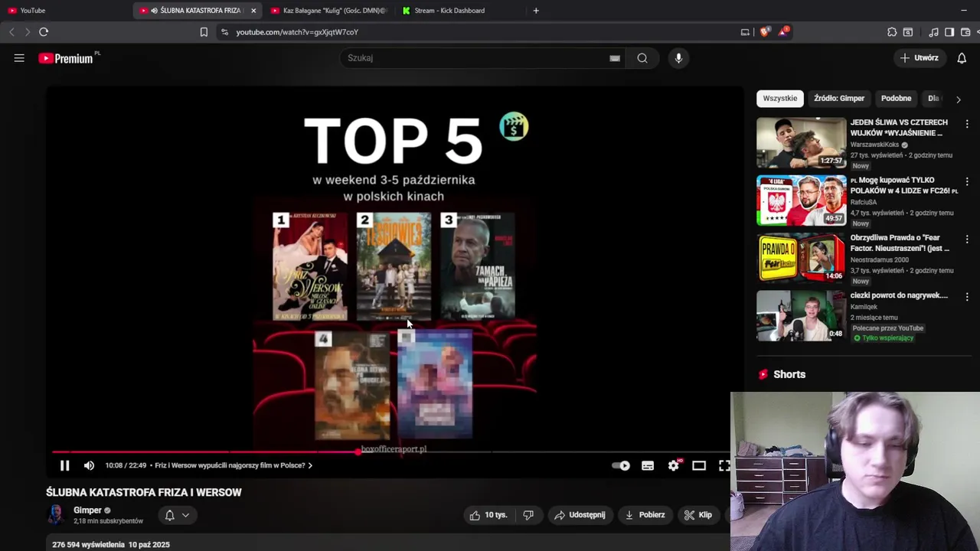Go back in browser history

pos(11,32)
